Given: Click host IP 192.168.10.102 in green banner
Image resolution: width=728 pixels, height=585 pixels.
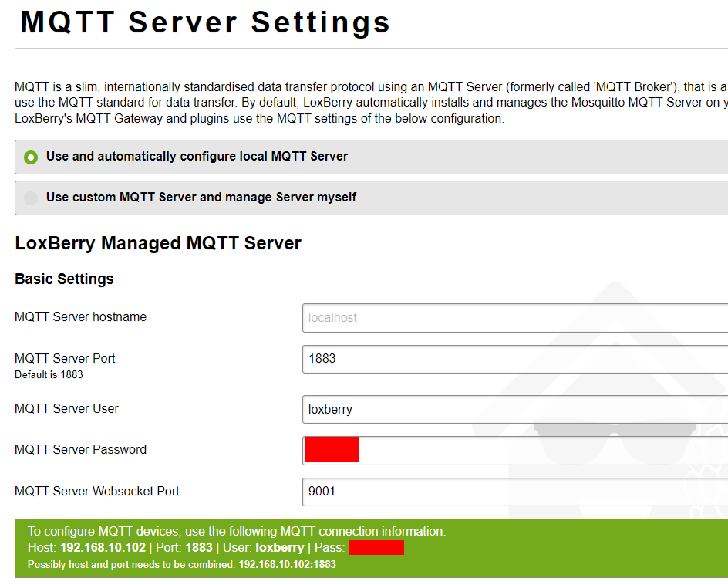Looking at the screenshot, I should (103, 548).
